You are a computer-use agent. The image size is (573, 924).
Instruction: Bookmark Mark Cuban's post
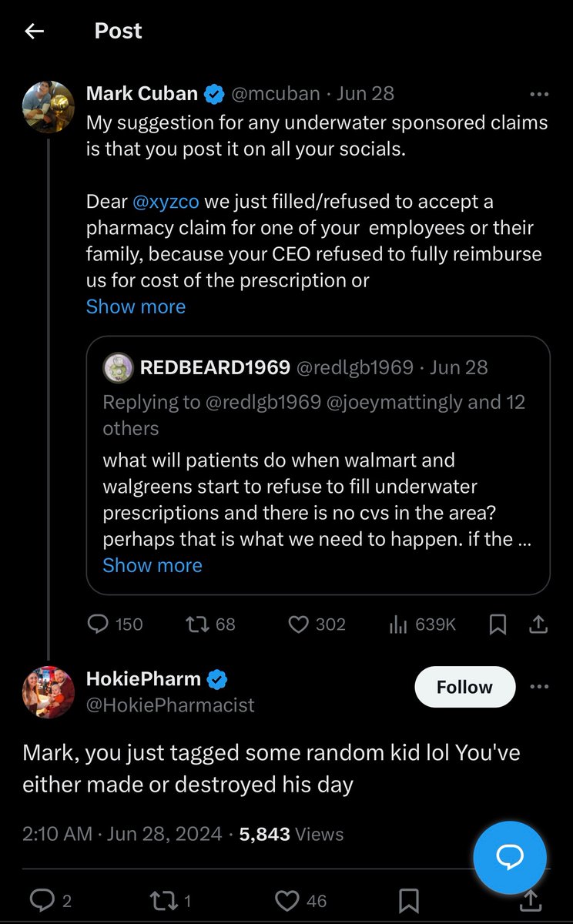pyautogui.click(x=498, y=624)
